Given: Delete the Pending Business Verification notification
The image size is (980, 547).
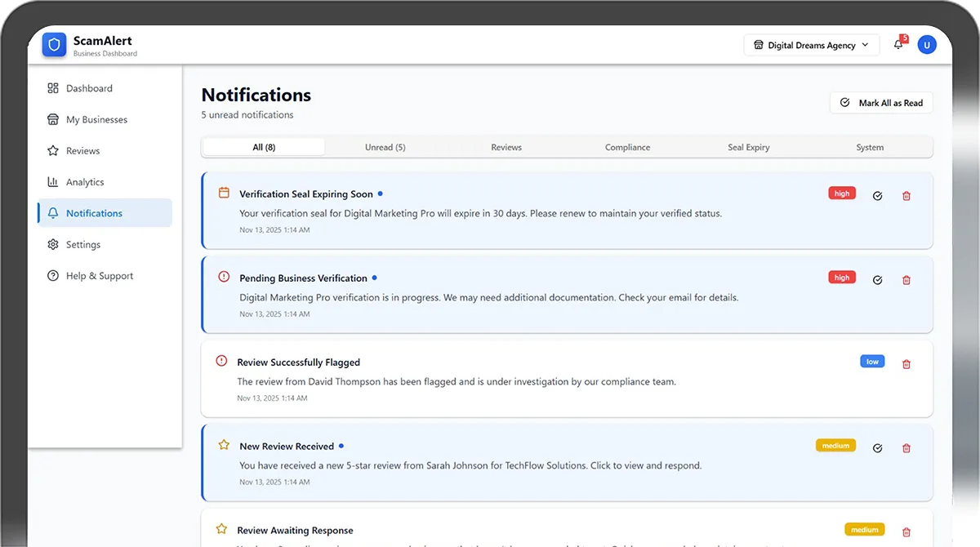Looking at the screenshot, I should coord(906,280).
